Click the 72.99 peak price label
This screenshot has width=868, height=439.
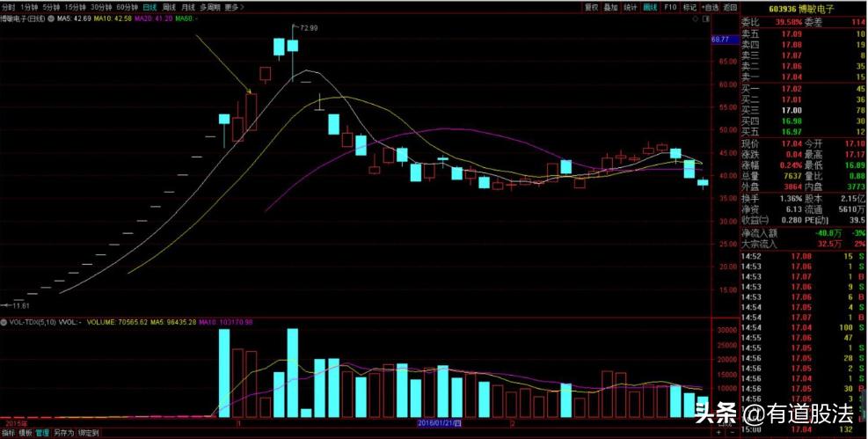pyautogui.click(x=309, y=27)
